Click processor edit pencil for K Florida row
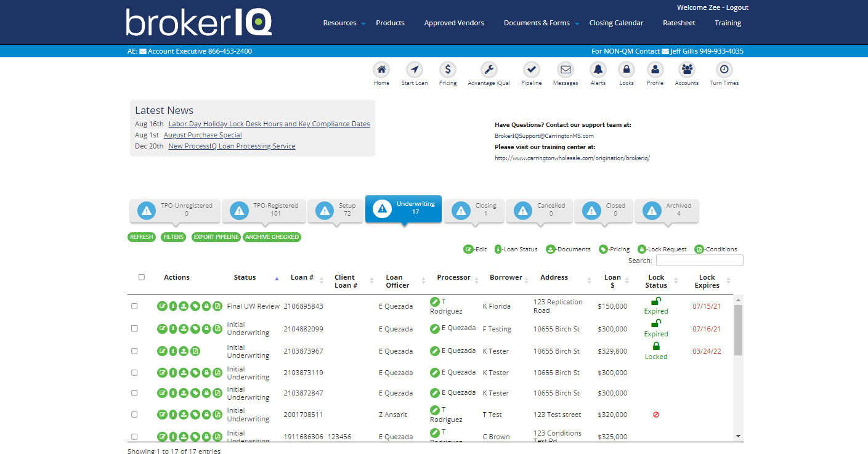The width and height of the screenshot is (868, 454). 435,302
